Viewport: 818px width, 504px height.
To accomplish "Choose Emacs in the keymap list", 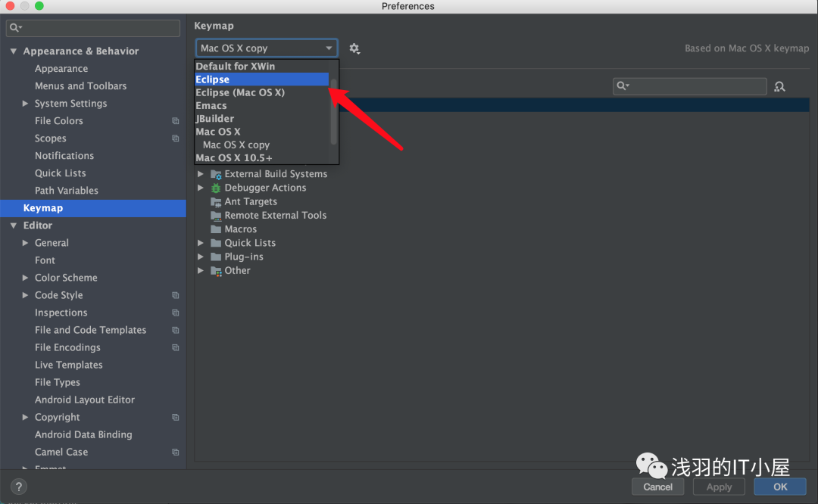I will [x=211, y=105].
